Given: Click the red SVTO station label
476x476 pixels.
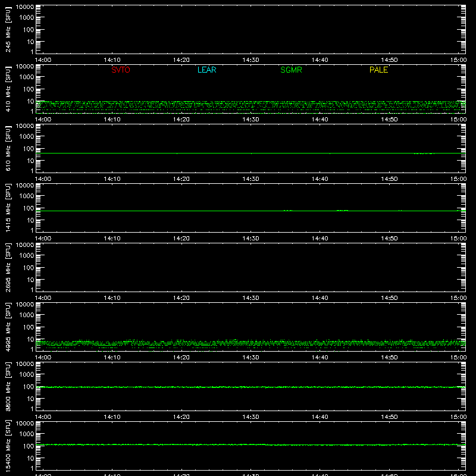Looking at the screenshot, I should [121, 70].
